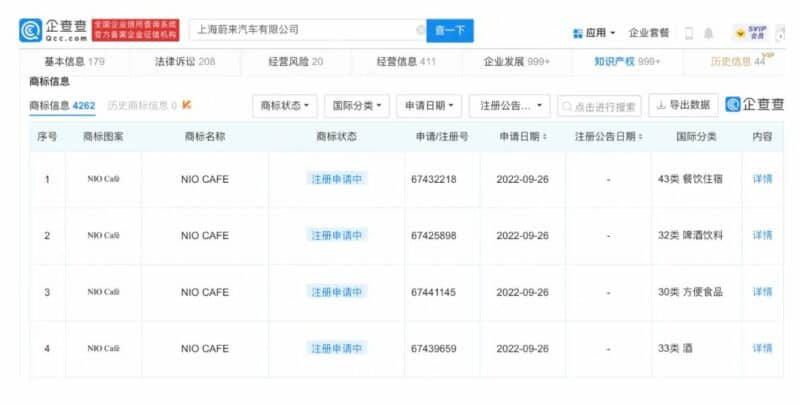Switch to the 经营风险 20 tab
Screen dimensions: 800x405
point(296,62)
